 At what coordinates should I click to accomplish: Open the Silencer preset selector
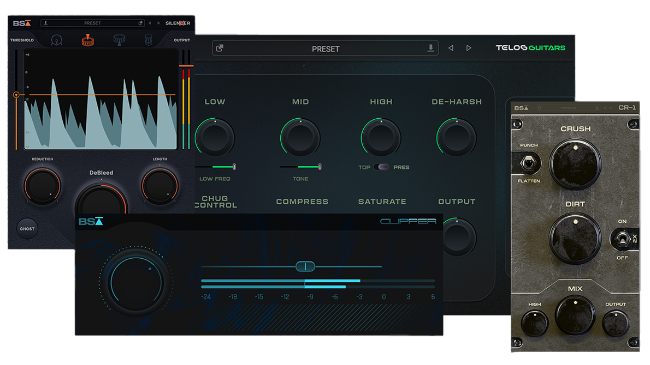(93, 23)
